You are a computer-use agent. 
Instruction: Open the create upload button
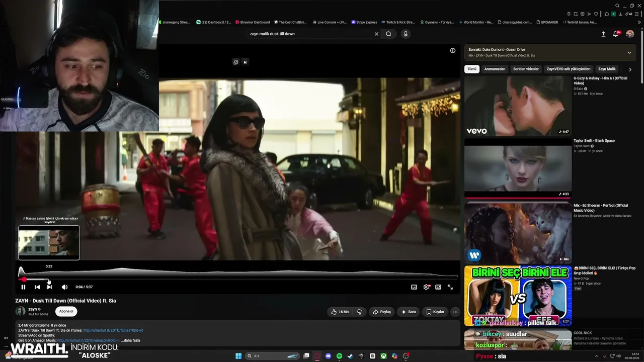(603, 34)
